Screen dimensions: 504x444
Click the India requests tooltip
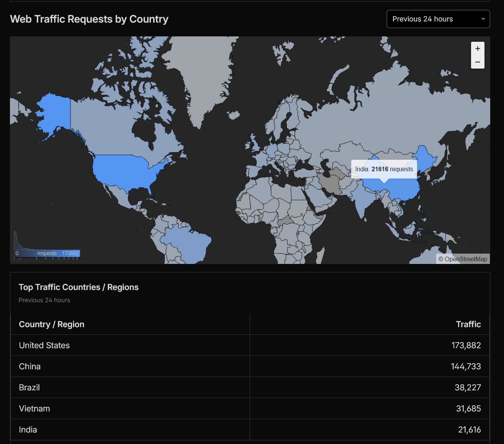384,169
